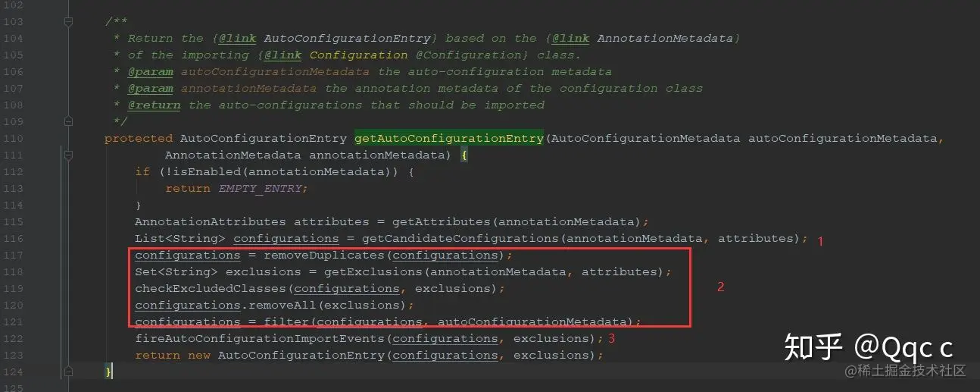
Task: Collapse the getAutoConfigurationEntry method at line 111
Action: [x=68, y=155]
